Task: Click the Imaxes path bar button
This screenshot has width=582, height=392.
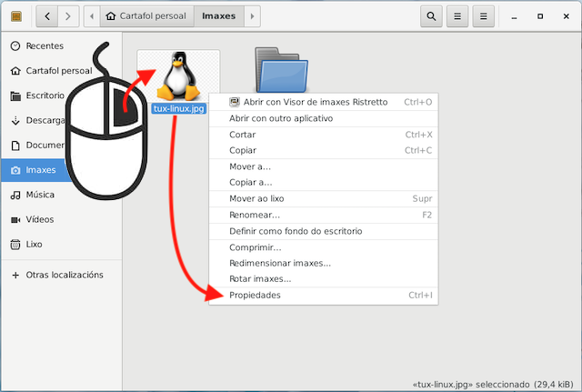Action: (x=218, y=16)
